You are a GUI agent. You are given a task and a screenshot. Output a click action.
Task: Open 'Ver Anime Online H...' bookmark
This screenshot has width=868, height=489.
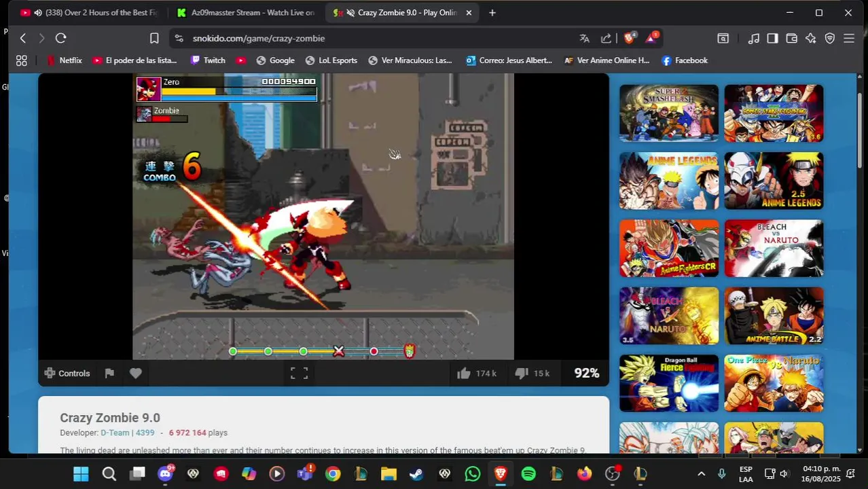pos(607,60)
